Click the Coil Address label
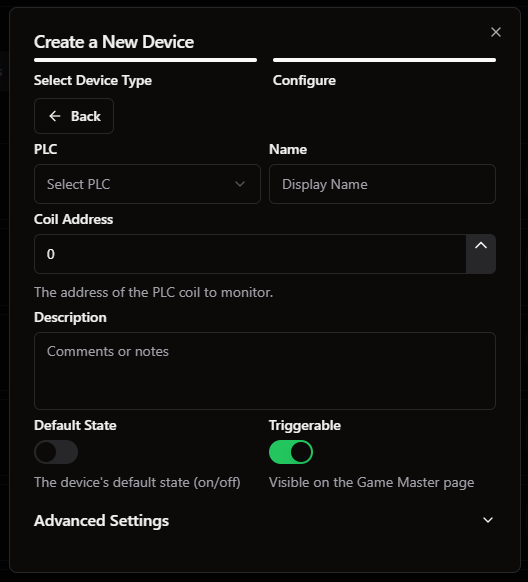Image resolution: width=528 pixels, height=582 pixels. tap(73, 219)
